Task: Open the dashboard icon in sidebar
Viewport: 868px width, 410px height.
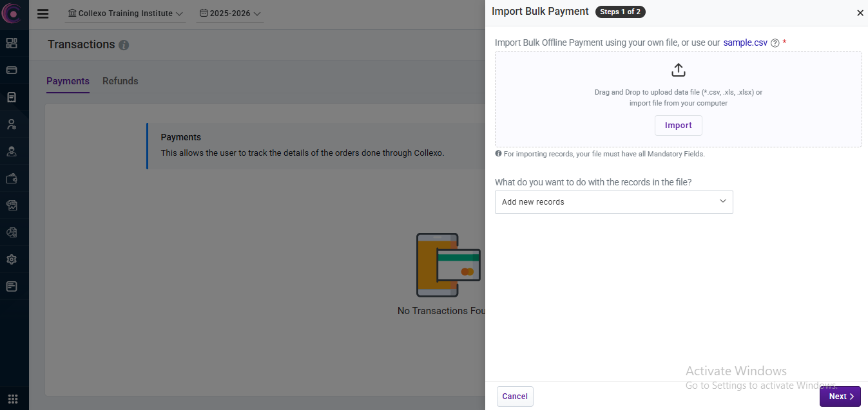Action: 12,43
